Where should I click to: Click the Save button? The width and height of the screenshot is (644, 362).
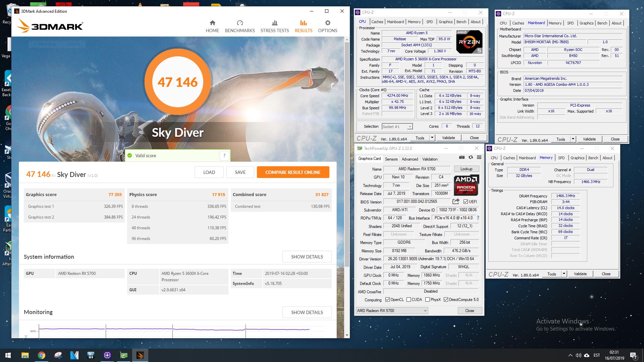point(240,172)
